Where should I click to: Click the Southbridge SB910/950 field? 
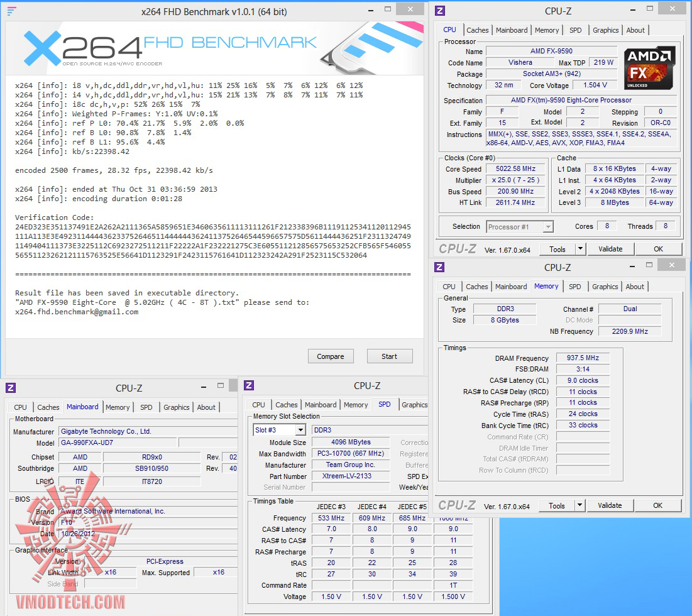coord(152,468)
